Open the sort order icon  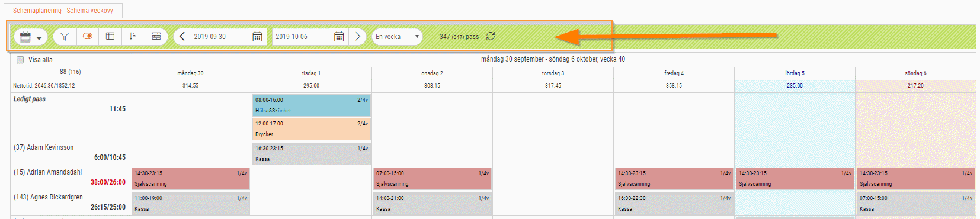[133, 37]
